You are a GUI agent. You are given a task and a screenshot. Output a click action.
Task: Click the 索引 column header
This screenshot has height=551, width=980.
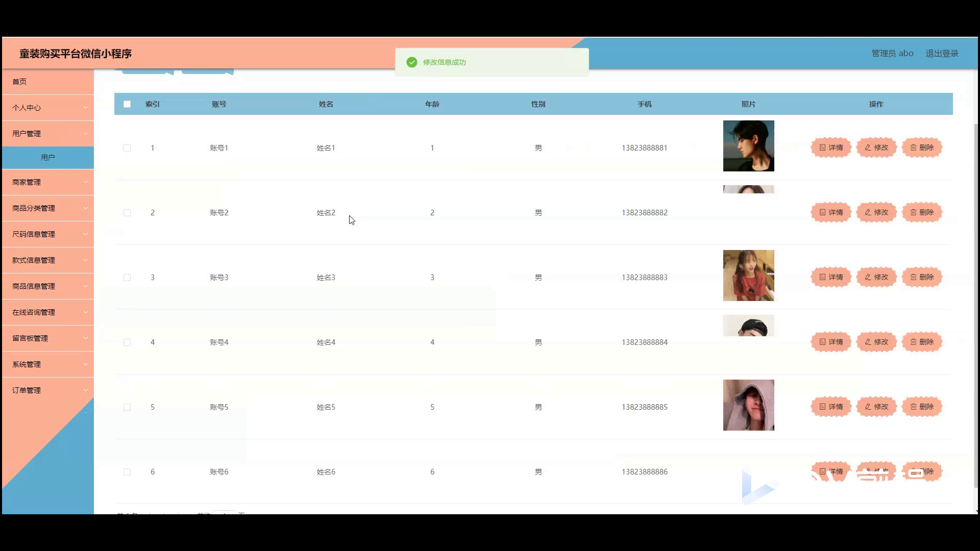152,104
